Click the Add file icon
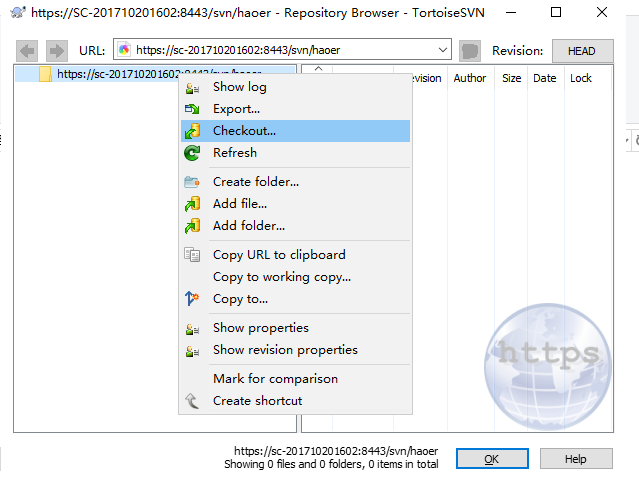This screenshot has height=477, width=639. click(x=192, y=204)
